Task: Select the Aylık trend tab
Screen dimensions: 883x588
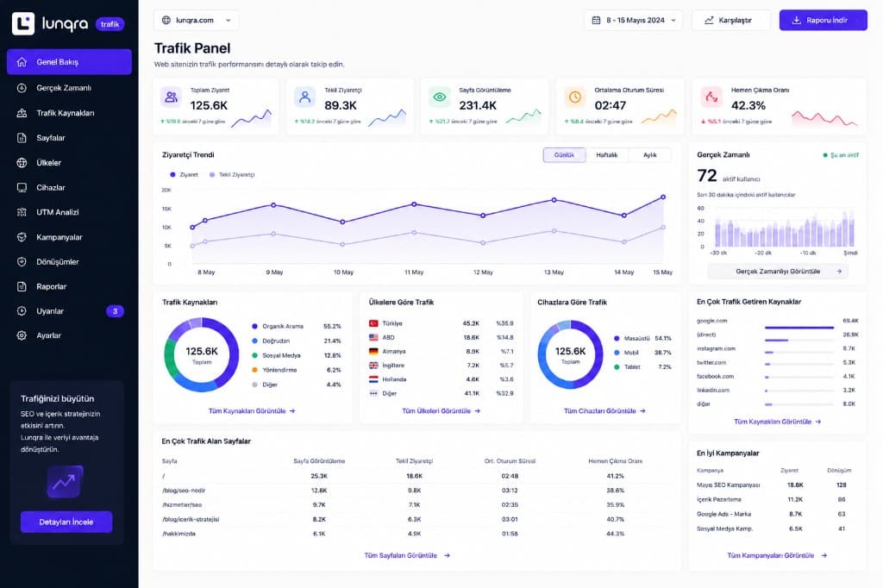Action: (x=650, y=155)
